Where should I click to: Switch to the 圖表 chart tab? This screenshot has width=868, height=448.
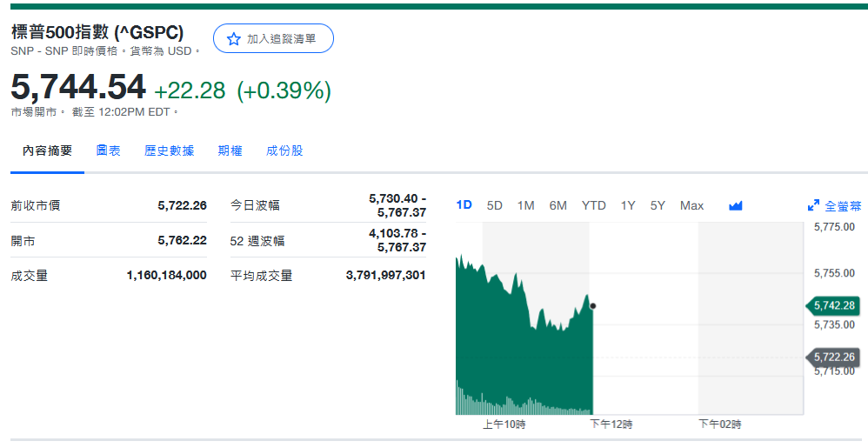coord(109,151)
